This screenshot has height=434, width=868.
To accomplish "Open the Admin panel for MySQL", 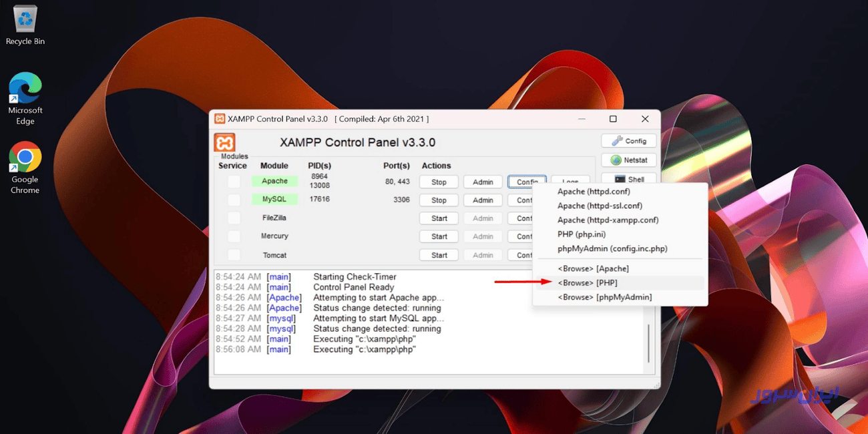I will tap(482, 200).
